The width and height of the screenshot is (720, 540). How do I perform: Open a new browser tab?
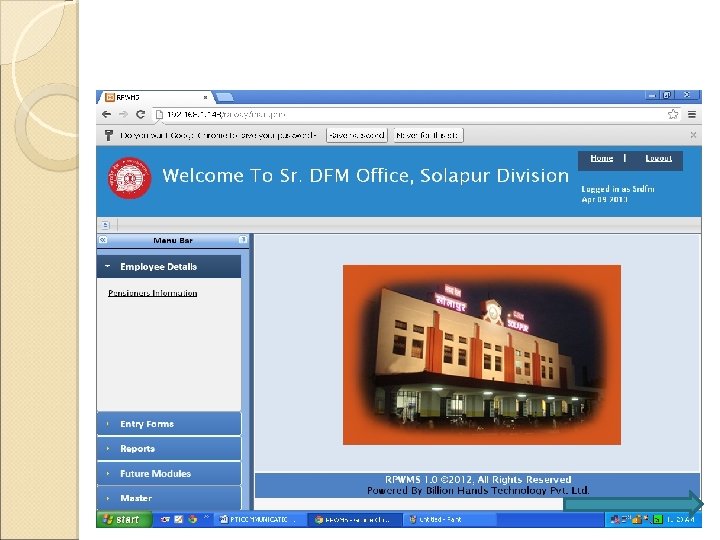(224, 97)
